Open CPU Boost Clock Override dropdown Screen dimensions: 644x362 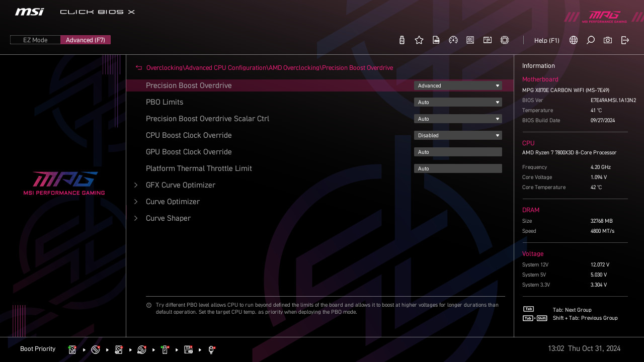(x=458, y=135)
